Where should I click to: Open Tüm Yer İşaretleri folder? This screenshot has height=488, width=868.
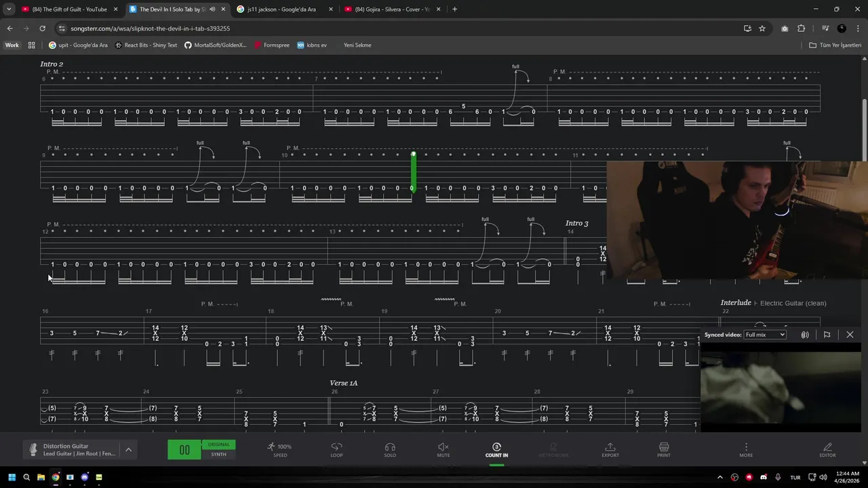pos(835,45)
